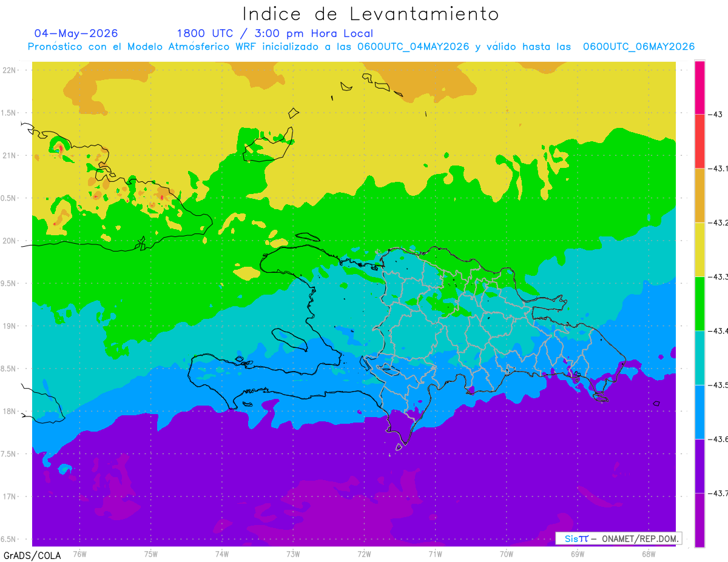This screenshot has height=562, width=728.
Task: Click the orange legend color band
Action: (699, 195)
